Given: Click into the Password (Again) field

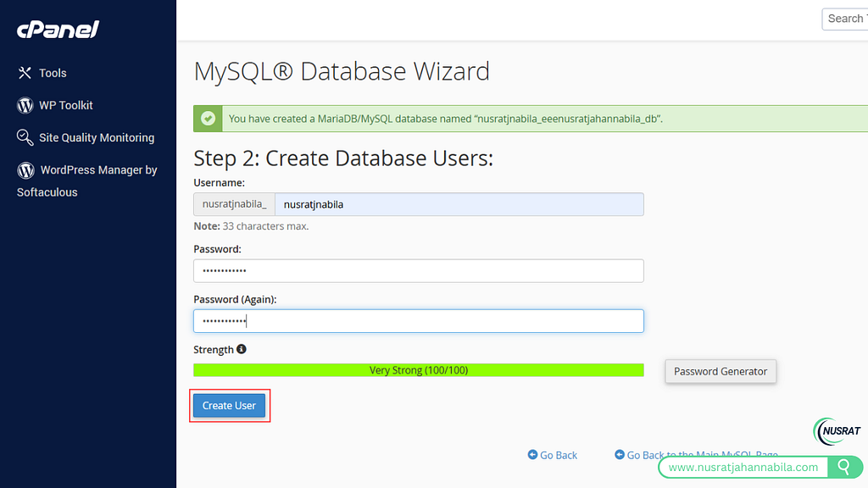Looking at the screenshot, I should (419, 321).
